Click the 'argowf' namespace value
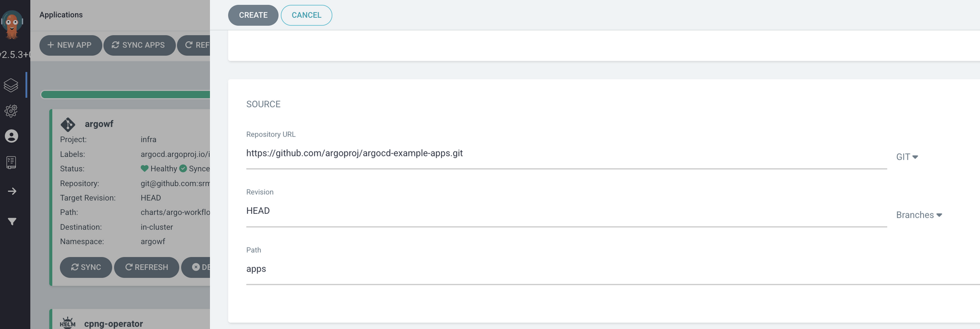The image size is (980, 329). [153, 242]
